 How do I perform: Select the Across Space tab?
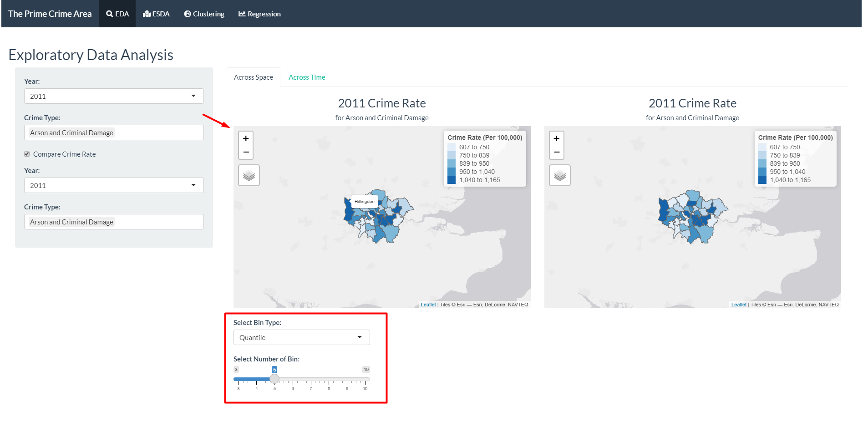[x=253, y=77]
